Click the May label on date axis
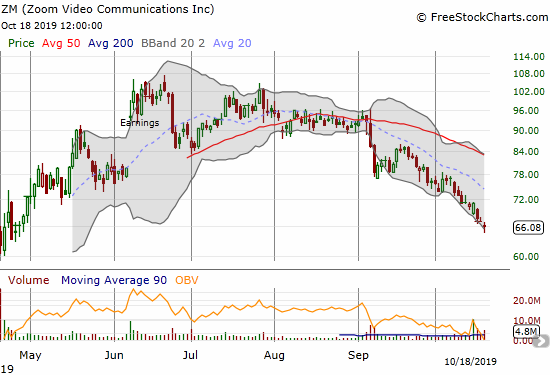Screen dimensions: 550x375 30,355
